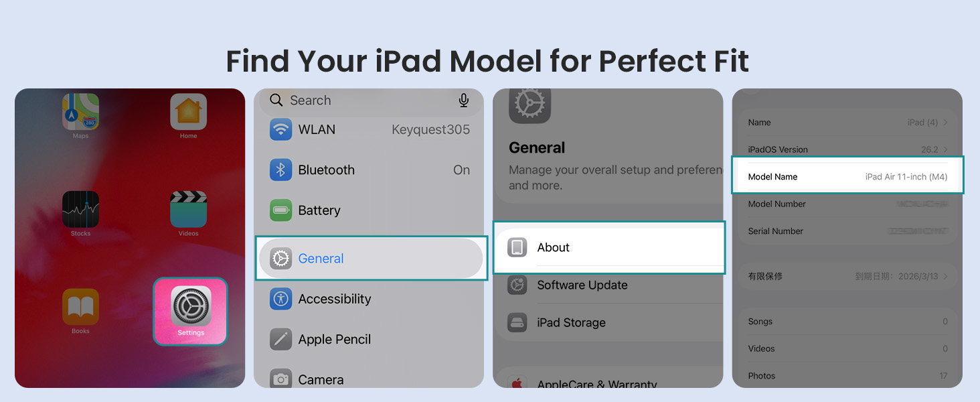Open Software Update
This screenshot has width=980, height=402.
(x=609, y=285)
